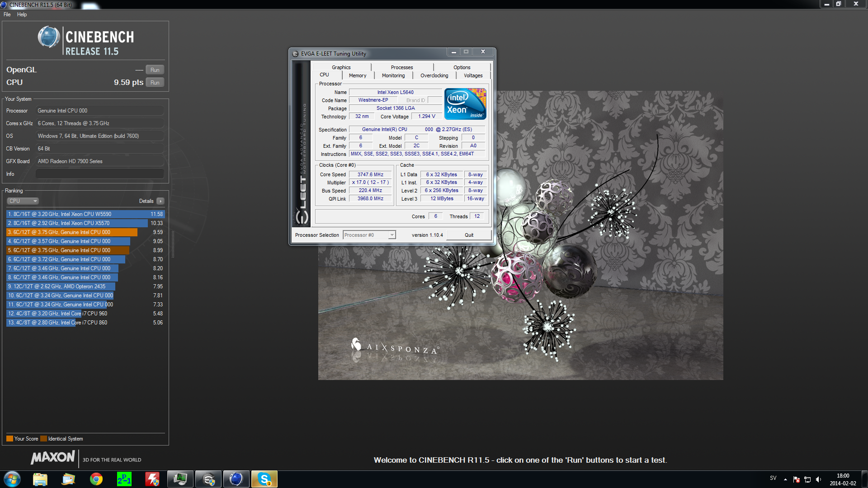
Task: Switch to the Processes tab in E-LEET
Action: click(x=402, y=67)
